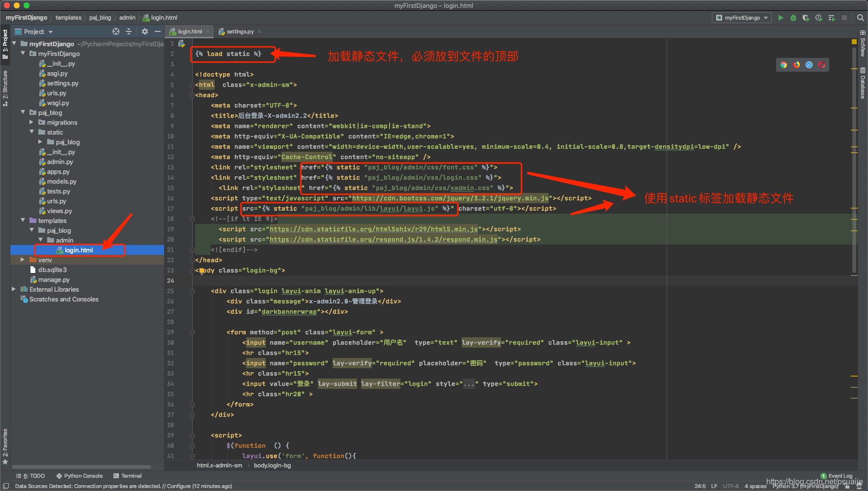Open the respond.min.js staticfile link

point(384,240)
